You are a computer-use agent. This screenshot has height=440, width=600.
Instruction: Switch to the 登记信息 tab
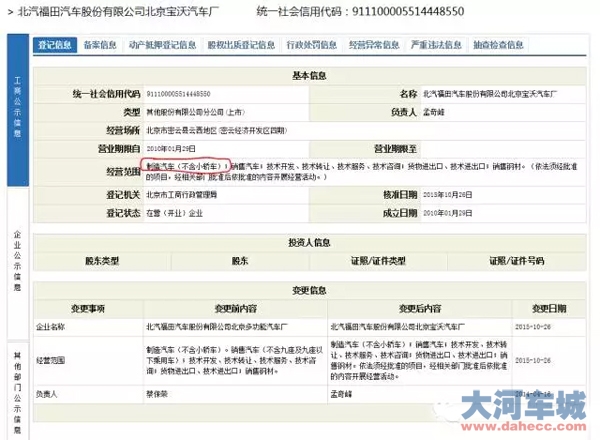pyautogui.click(x=55, y=45)
